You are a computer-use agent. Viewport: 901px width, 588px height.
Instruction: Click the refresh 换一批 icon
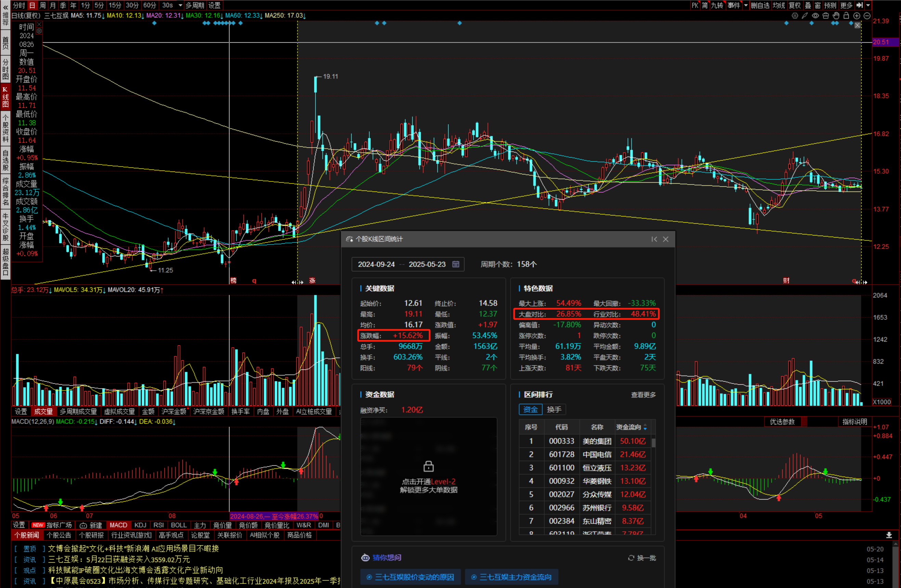631,558
